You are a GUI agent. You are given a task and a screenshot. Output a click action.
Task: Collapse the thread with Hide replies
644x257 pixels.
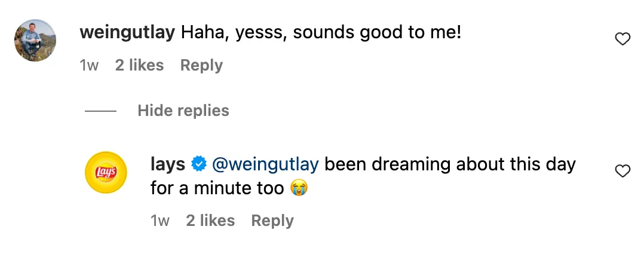(183, 111)
